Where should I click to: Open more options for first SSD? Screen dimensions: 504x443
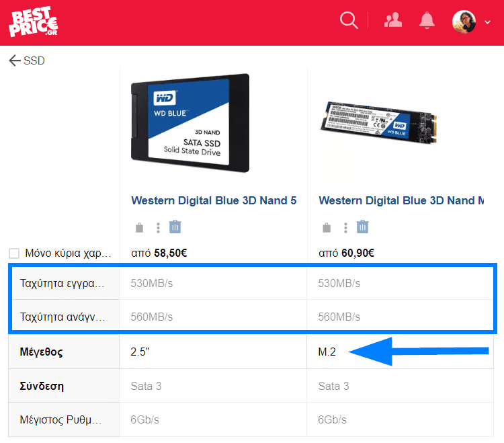click(x=158, y=228)
